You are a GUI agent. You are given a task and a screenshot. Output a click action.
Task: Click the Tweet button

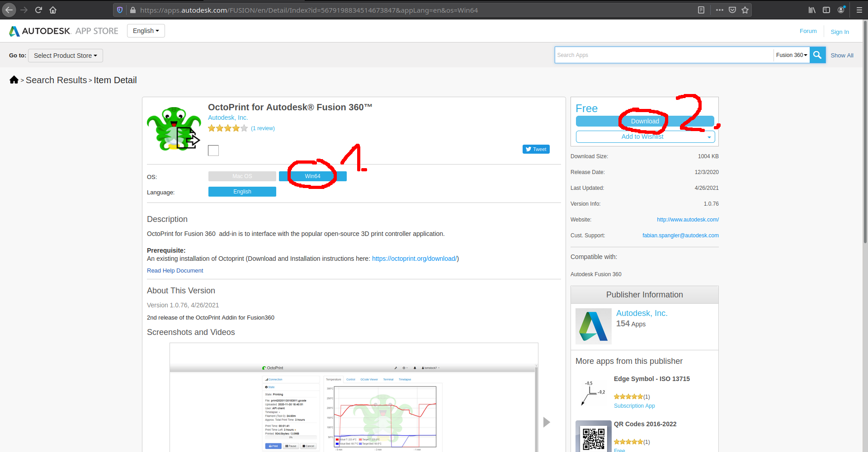point(536,149)
